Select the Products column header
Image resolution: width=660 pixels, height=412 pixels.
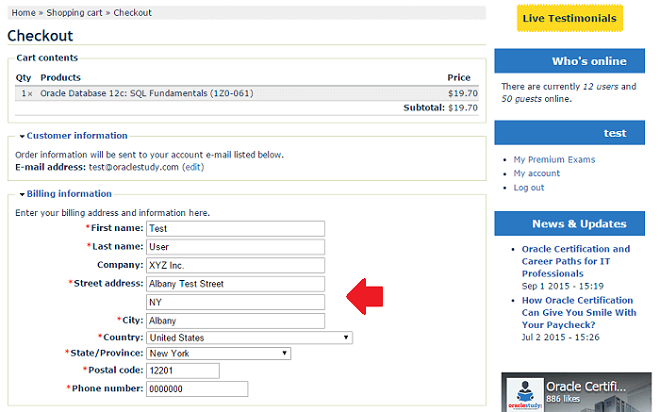[60, 77]
